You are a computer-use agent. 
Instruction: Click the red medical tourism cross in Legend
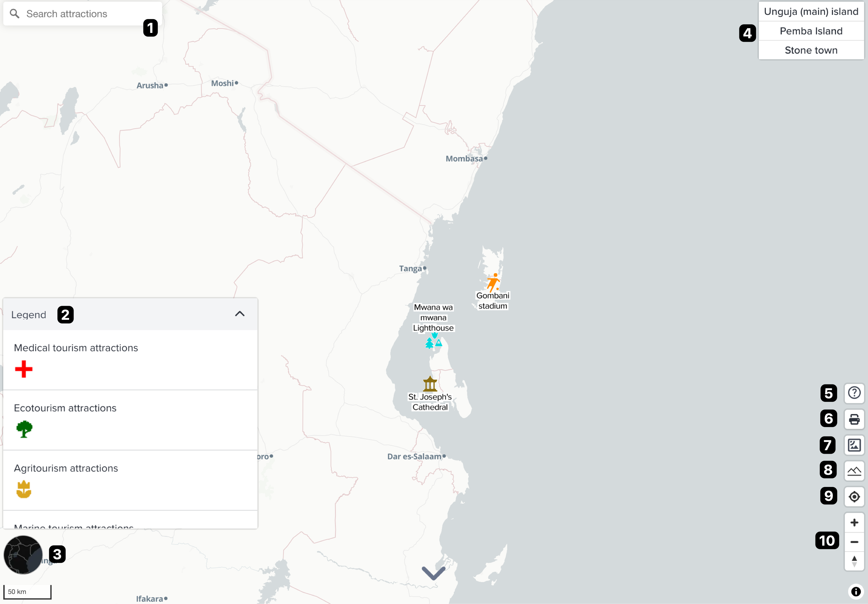click(x=24, y=369)
